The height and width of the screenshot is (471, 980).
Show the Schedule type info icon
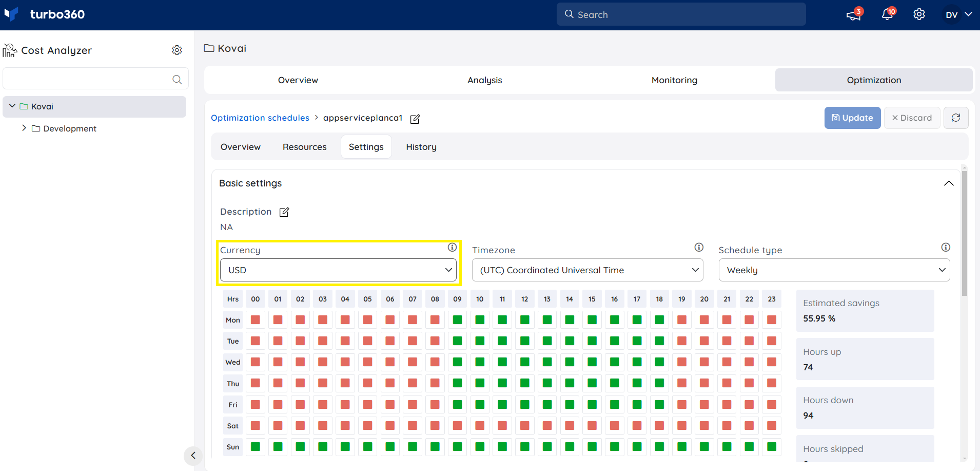(946, 247)
